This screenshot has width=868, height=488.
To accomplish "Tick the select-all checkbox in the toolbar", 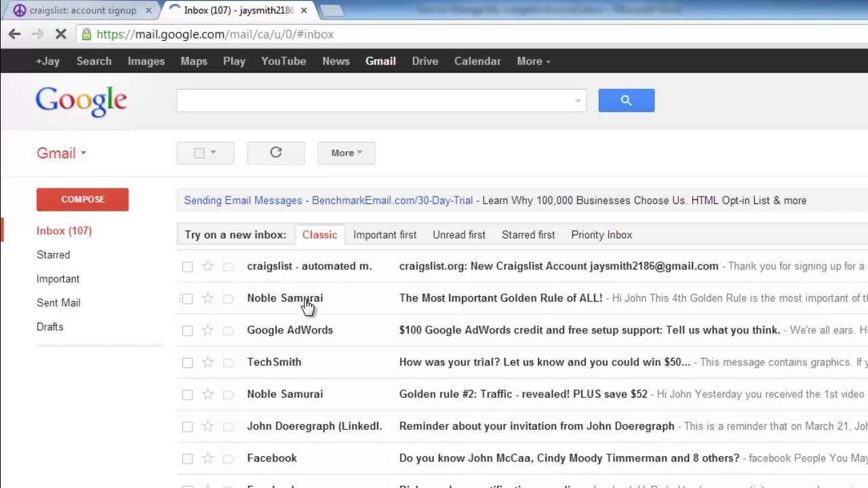I will (199, 153).
